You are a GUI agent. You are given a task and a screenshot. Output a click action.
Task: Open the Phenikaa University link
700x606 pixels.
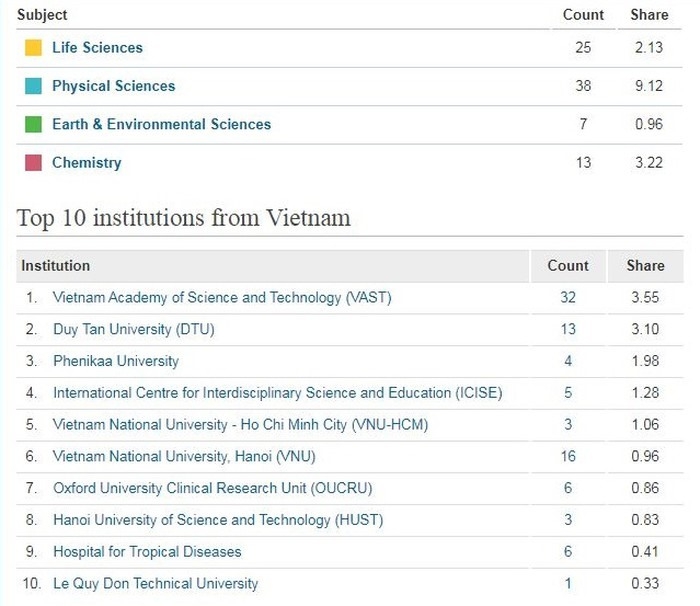(x=116, y=361)
